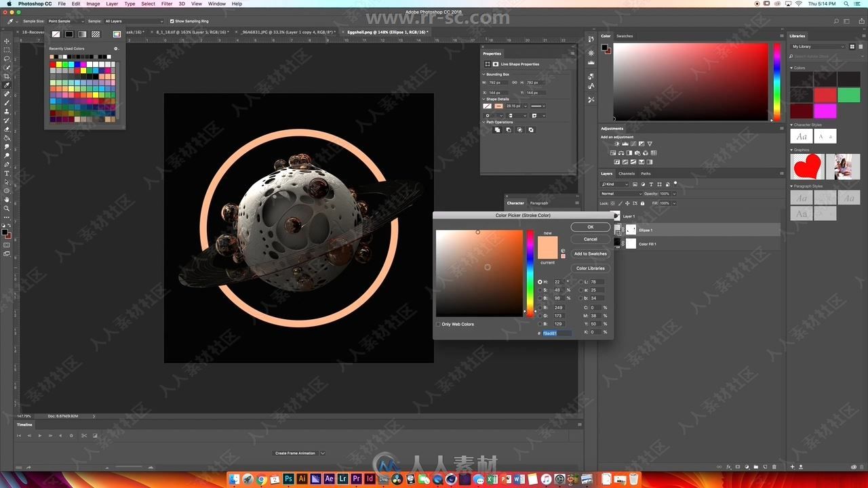Click Create Frame Animation button
Image resolution: width=868 pixels, height=488 pixels.
pos(295,453)
